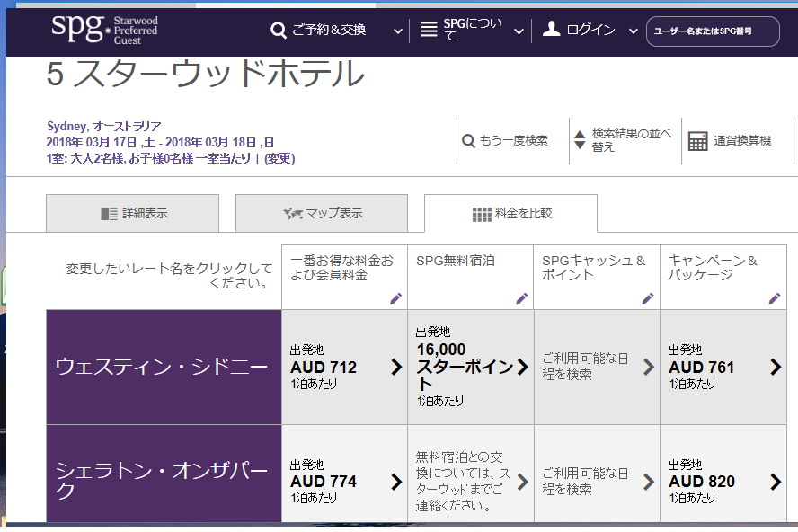
Task: Click ご利用可能な日程を検索 in Sheraton row
Action: click(x=585, y=481)
